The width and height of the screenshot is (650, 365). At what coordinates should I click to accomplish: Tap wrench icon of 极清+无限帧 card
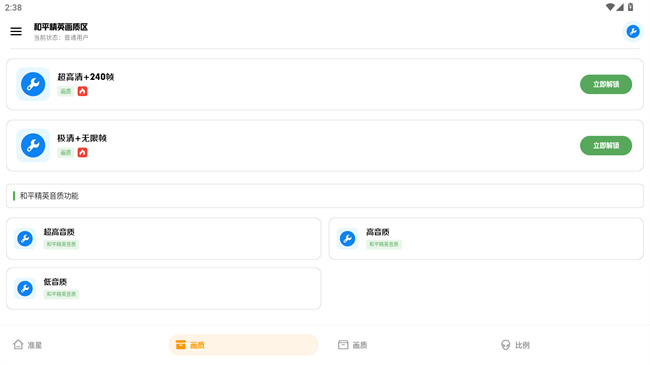(33, 146)
